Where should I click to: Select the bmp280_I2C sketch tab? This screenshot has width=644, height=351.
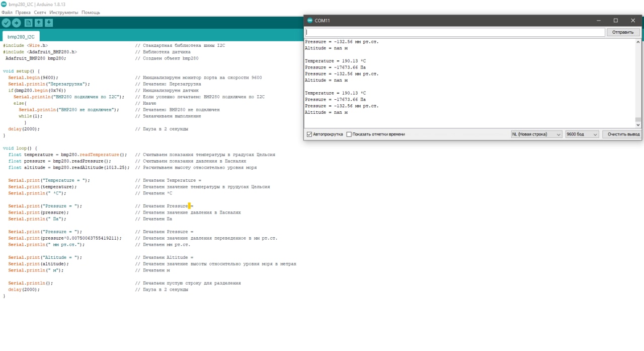pos(21,37)
